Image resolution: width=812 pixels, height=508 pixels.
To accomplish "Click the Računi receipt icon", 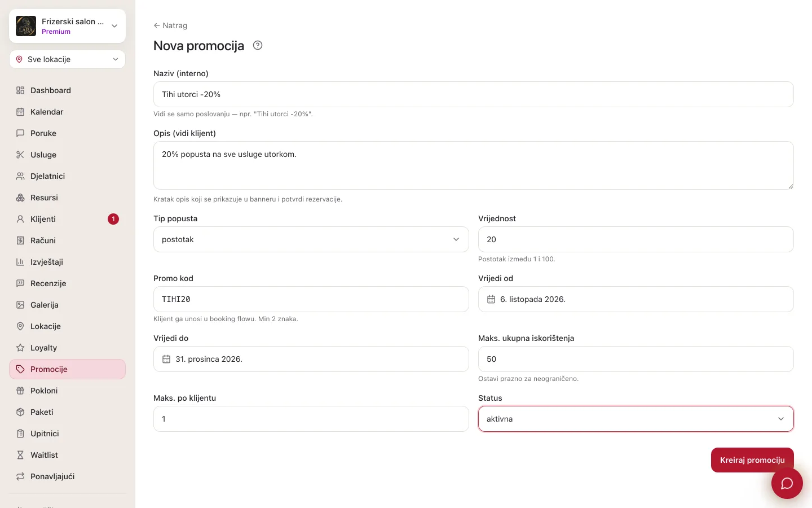I will tap(20, 240).
